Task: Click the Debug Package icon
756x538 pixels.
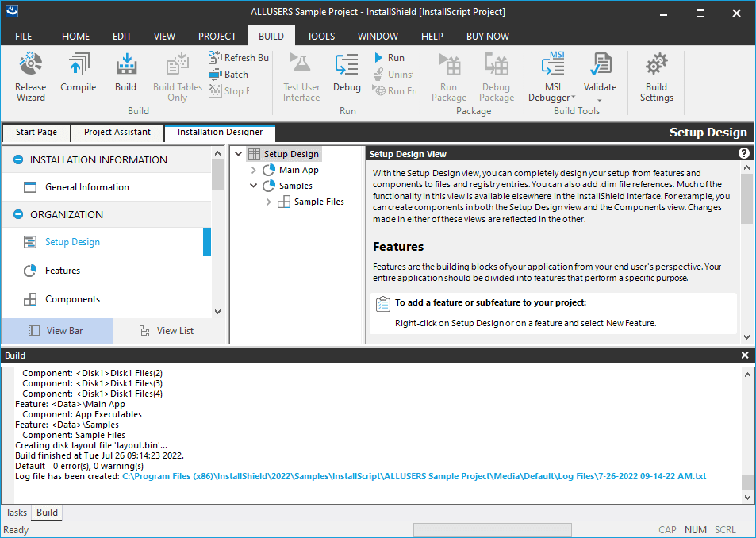Action: (x=496, y=64)
